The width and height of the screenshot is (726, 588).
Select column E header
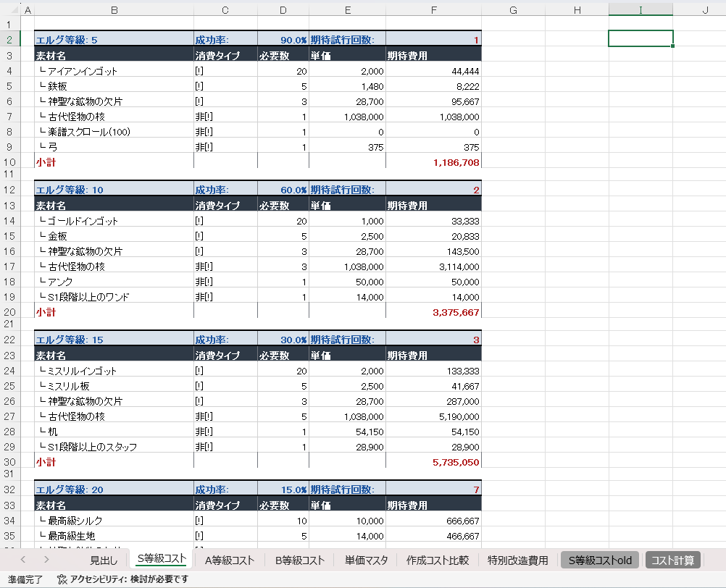point(347,10)
